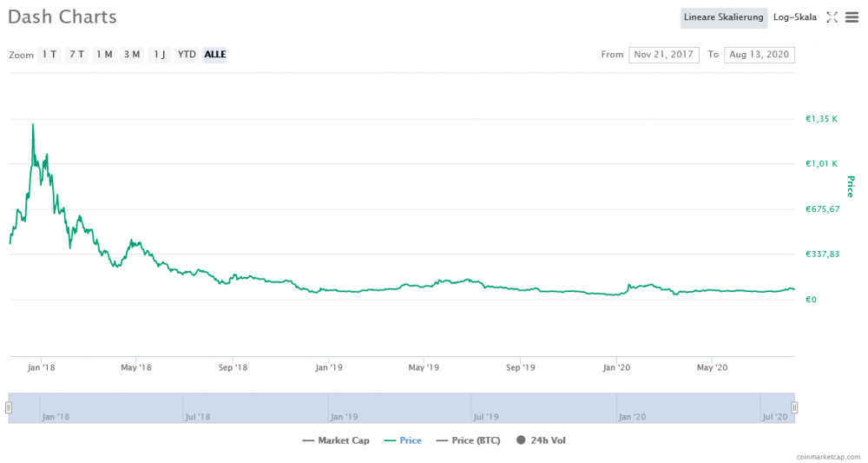The image size is (868, 463).
Task: Open the coinmarketcap.com credit link
Action: [x=828, y=457]
